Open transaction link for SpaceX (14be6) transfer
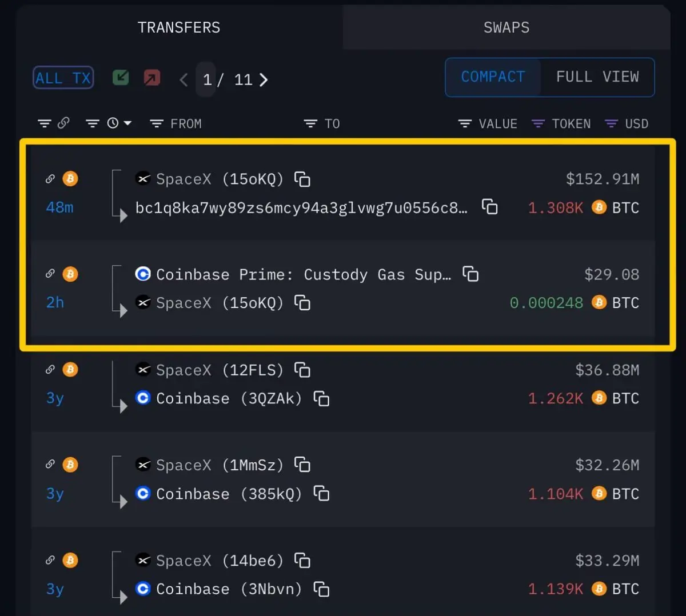Screen dimensions: 686x616 (x=50, y=560)
